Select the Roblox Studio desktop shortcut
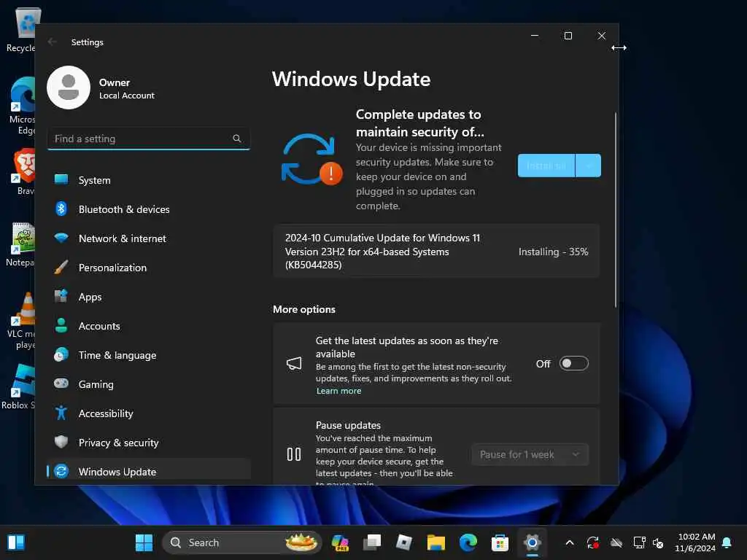This screenshot has width=747, height=560. point(19,386)
